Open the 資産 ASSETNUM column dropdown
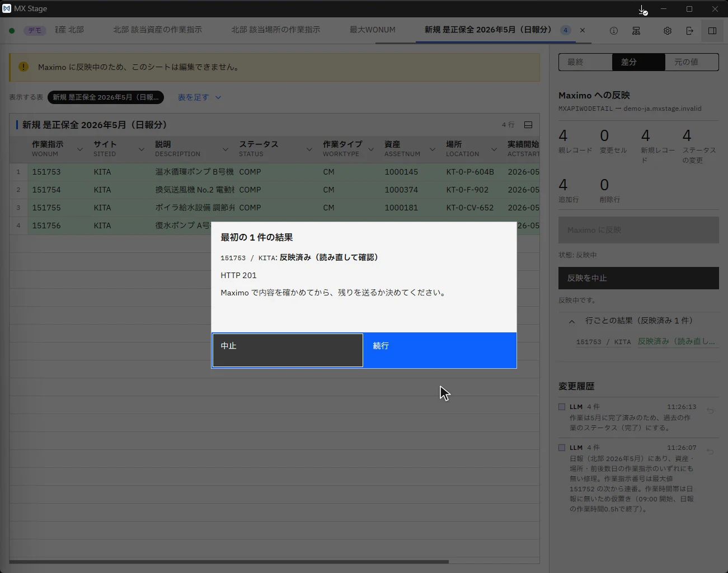Screen dimensions: 728x573 coord(433,149)
